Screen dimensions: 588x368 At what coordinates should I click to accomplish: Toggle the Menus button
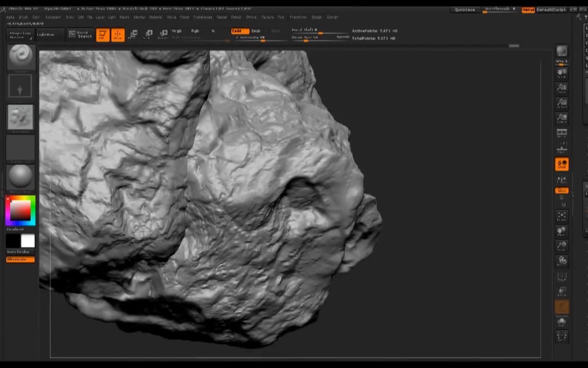click(x=528, y=10)
